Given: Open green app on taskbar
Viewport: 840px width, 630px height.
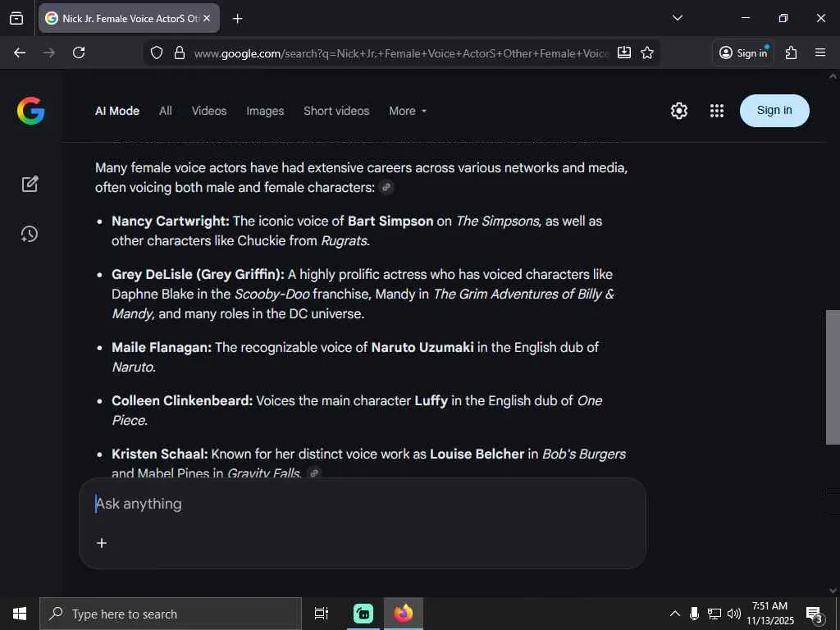Looking at the screenshot, I should (363, 614).
